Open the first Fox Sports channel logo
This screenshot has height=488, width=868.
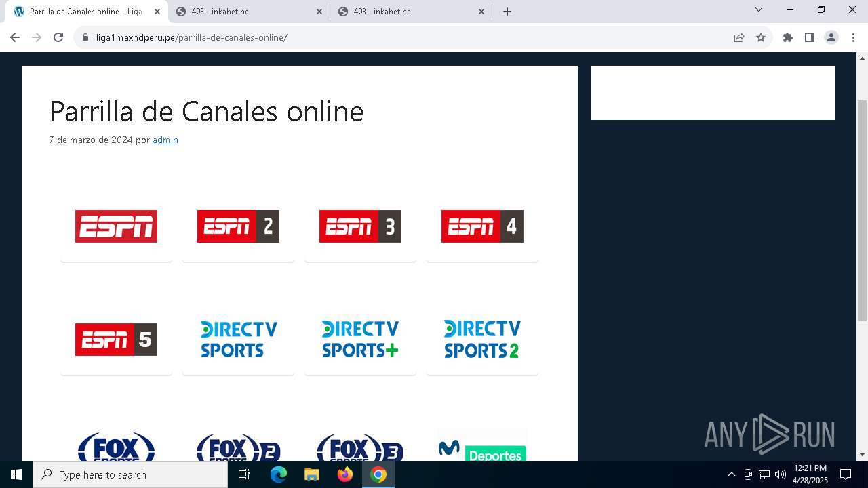click(x=116, y=447)
